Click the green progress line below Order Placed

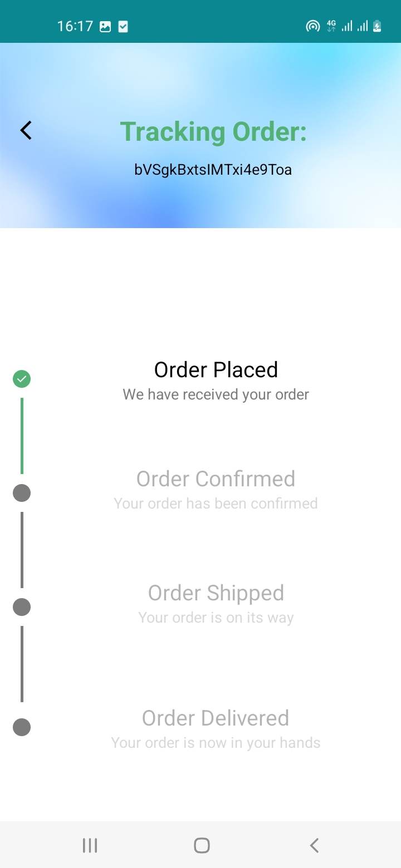point(22,436)
